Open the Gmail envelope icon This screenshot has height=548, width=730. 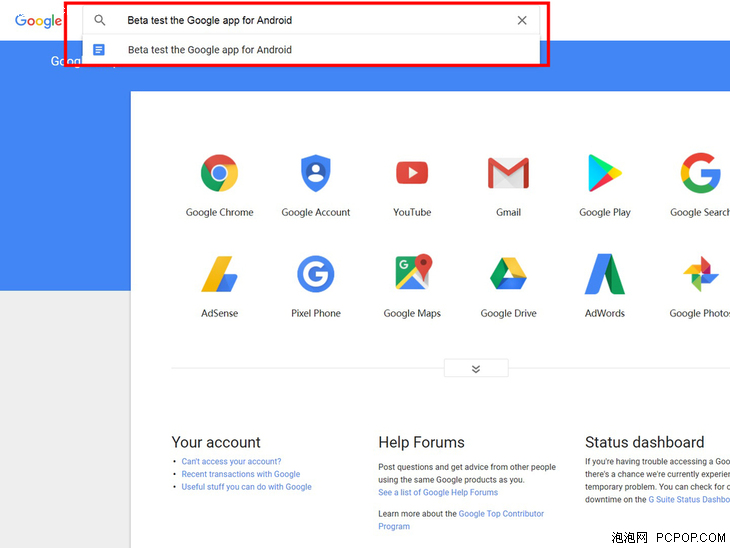pyautogui.click(x=508, y=173)
